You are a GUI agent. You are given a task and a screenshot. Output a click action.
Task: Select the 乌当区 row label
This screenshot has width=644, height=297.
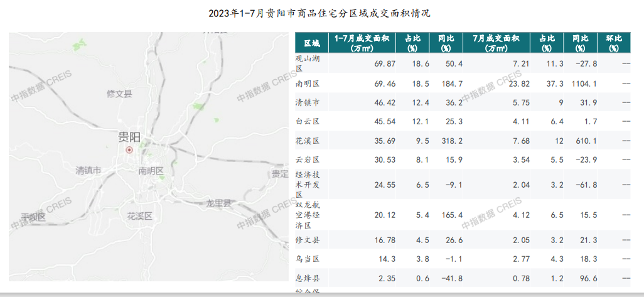click(308, 259)
